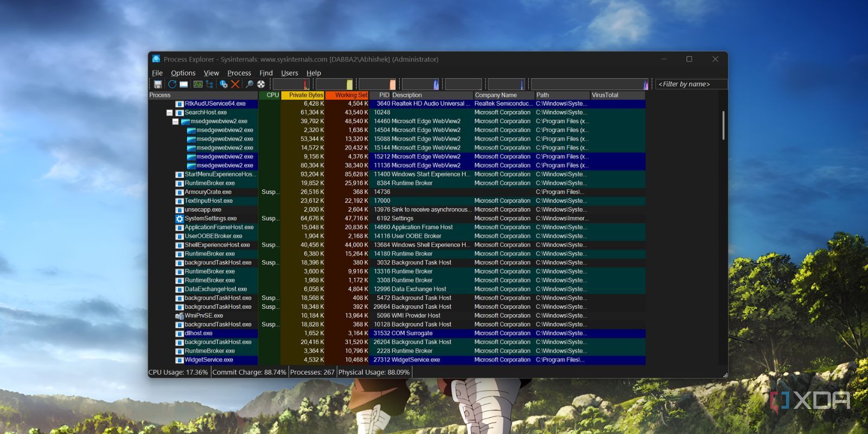Open System Information graph icon
The width and height of the screenshot is (868, 434).
pyautogui.click(x=198, y=84)
